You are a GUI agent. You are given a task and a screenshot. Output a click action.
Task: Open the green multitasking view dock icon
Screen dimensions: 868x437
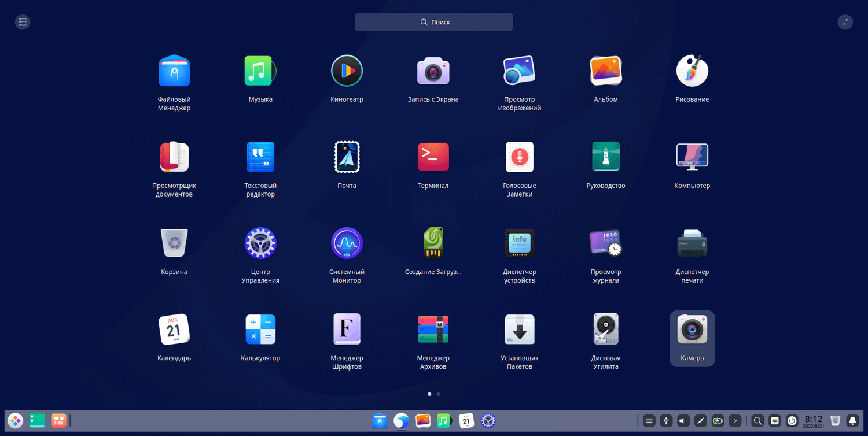click(37, 421)
